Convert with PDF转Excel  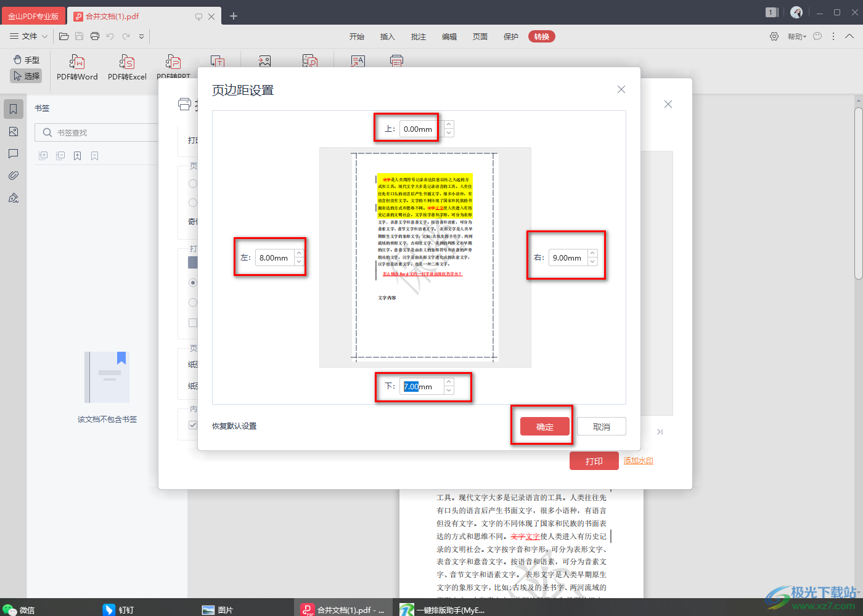127,68
